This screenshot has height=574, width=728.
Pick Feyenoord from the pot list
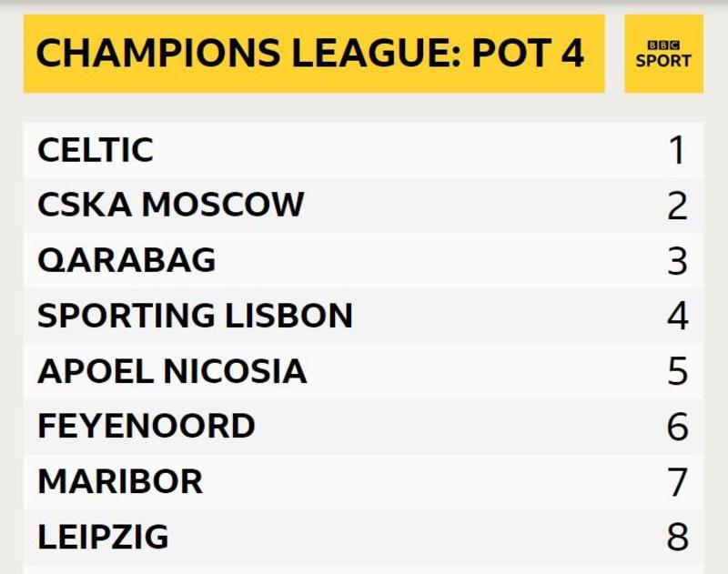pyautogui.click(x=146, y=426)
